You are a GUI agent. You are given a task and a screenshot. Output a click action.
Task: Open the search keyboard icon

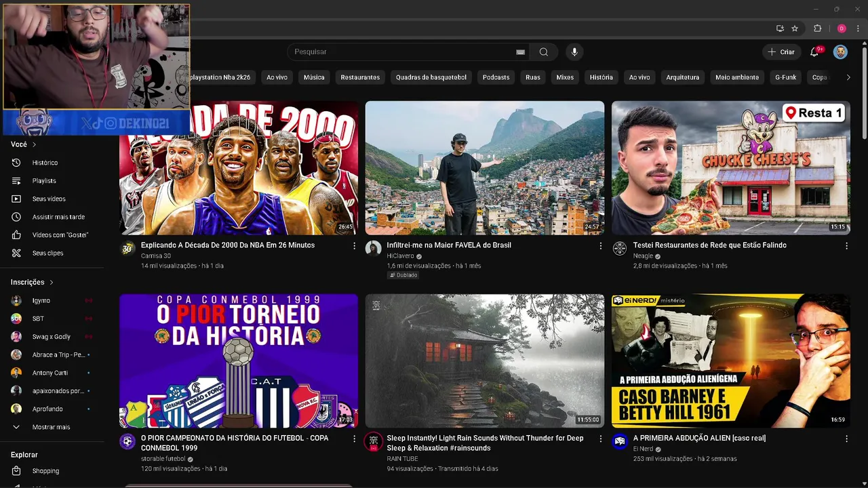(x=520, y=52)
